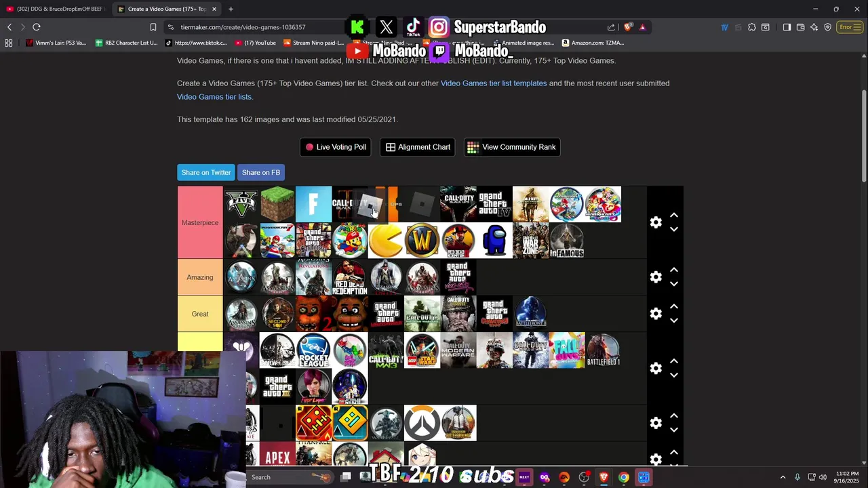The image size is (868, 488).
Task: Show hidden system tray icons
Action: click(x=783, y=477)
